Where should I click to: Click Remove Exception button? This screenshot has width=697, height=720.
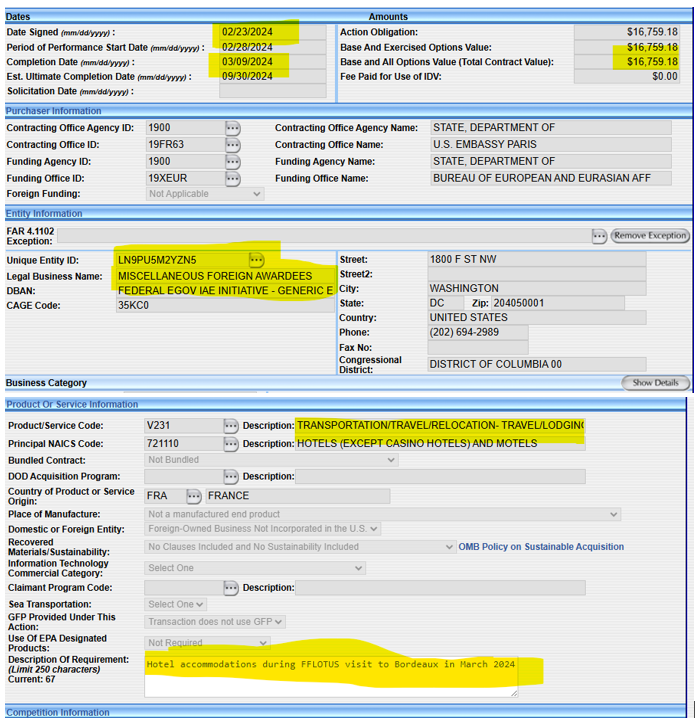650,236
